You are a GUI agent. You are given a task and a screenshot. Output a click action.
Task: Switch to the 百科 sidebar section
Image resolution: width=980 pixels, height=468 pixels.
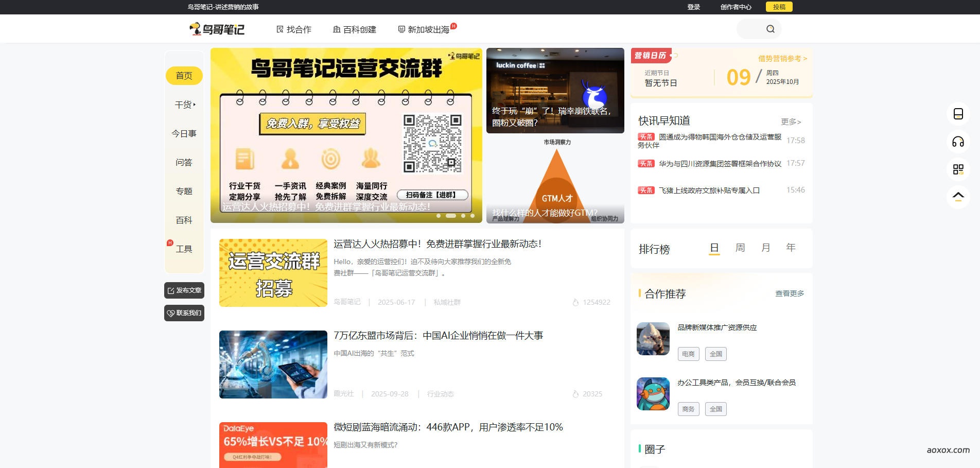coord(184,220)
